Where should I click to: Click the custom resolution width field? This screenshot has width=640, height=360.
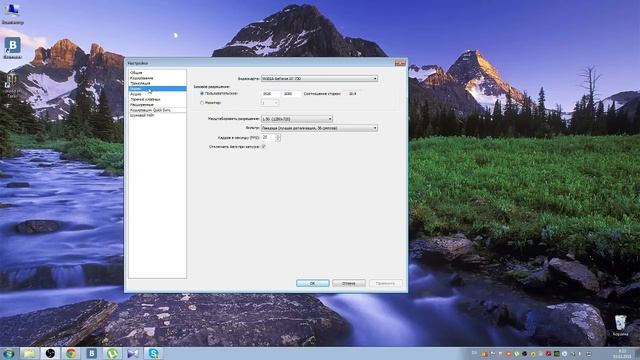click(271, 94)
